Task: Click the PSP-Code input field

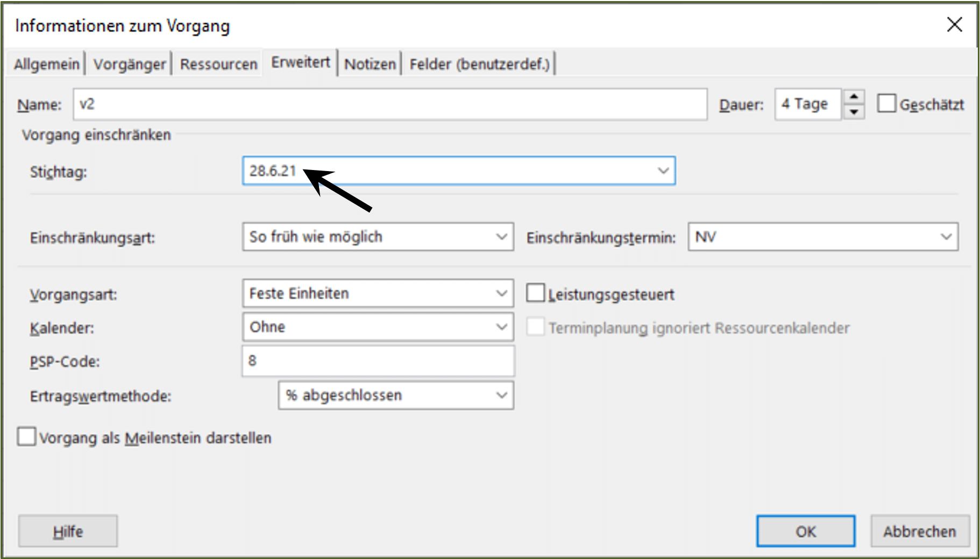Action: (378, 361)
